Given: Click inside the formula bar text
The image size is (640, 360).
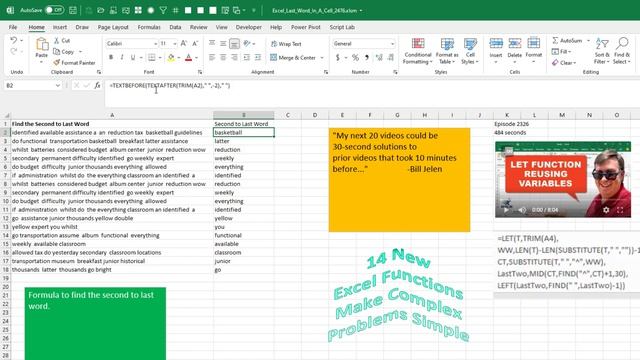Looking at the screenshot, I should pyautogui.click(x=170, y=85).
